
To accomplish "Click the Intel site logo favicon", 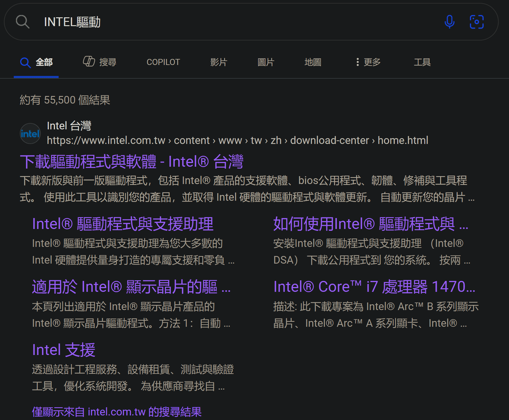I will pos(30,134).
